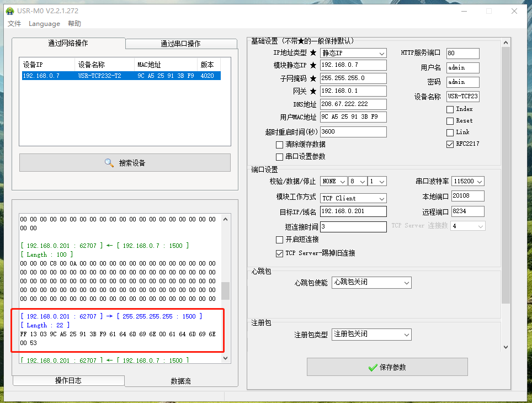Click the green checkmark save parameters button
The height and width of the screenshot is (403, 532).
point(387,367)
